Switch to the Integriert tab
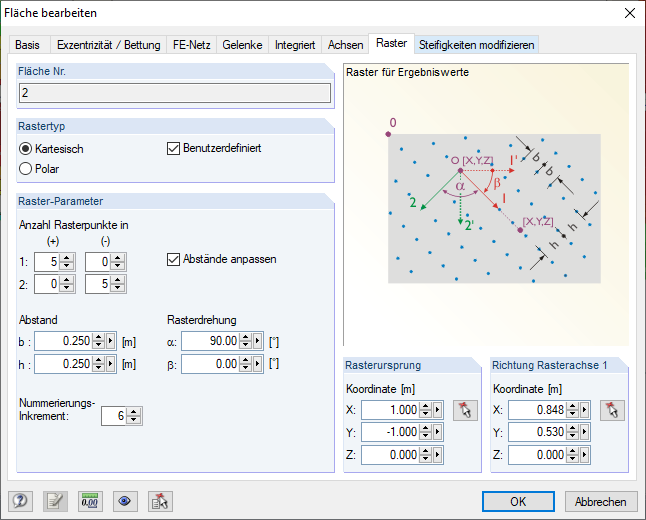 pos(295,45)
